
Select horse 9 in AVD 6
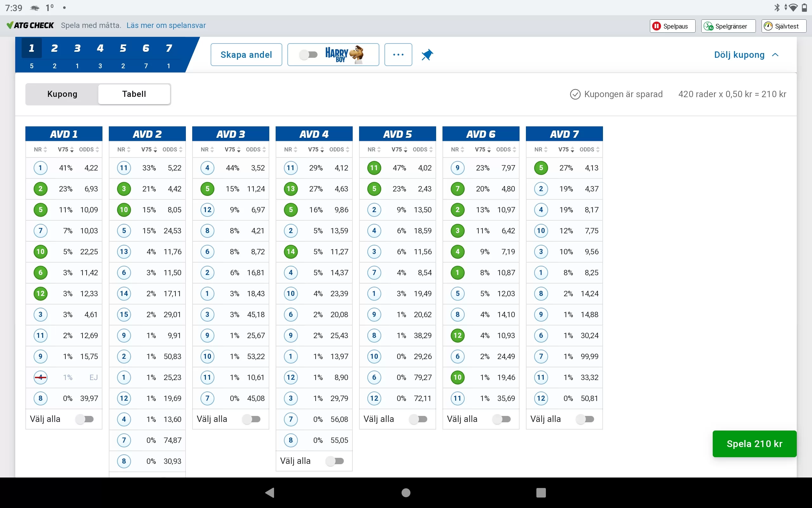(x=458, y=168)
